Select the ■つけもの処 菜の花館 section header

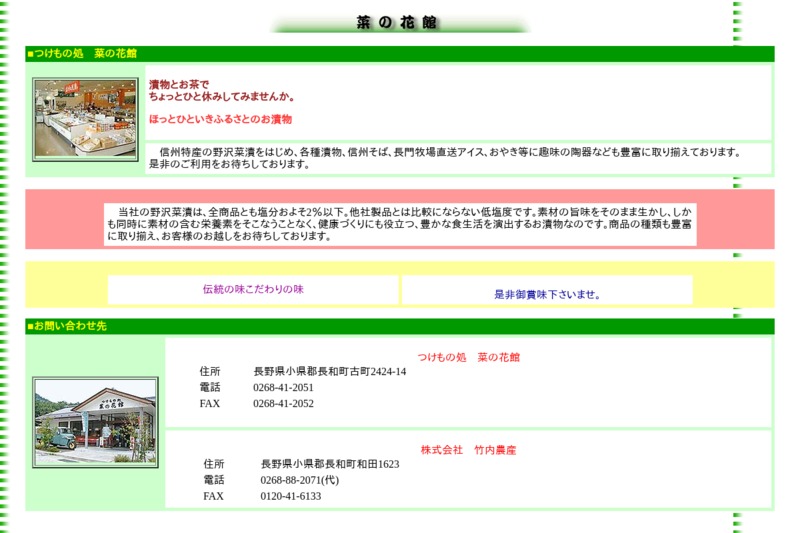tap(82, 53)
